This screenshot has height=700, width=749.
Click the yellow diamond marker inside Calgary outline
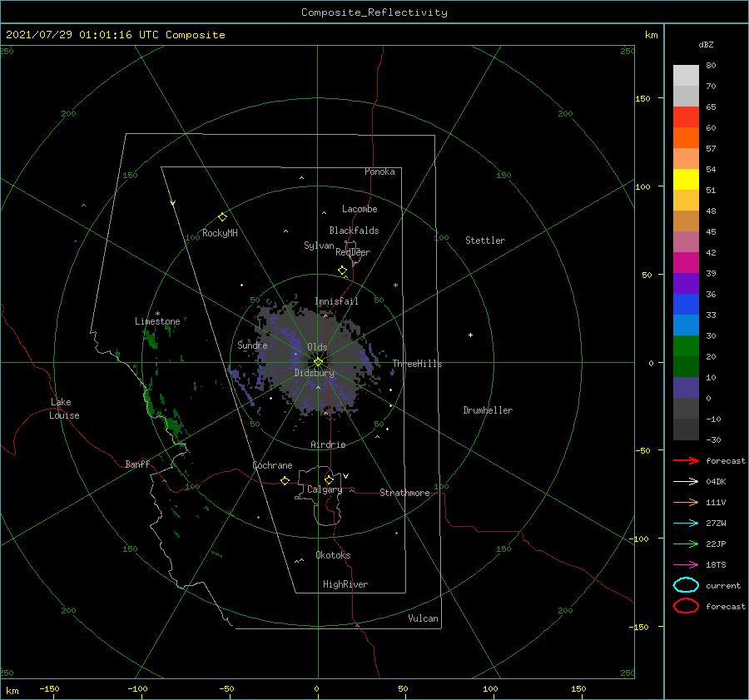click(329, 479)
